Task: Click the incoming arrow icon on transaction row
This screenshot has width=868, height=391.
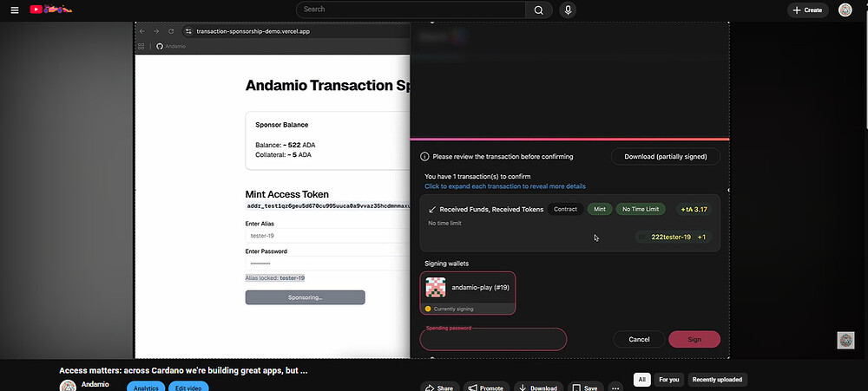Action: point(432,210)
